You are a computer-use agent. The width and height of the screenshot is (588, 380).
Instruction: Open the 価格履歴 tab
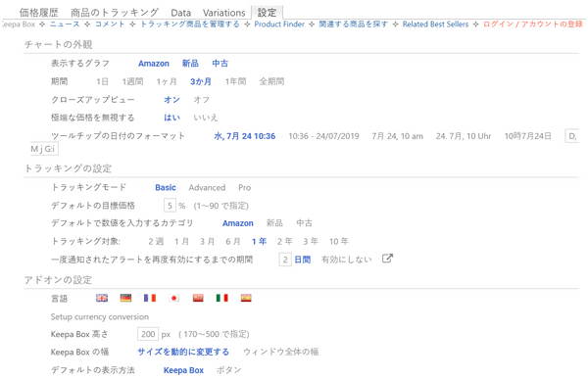(38, 13)
